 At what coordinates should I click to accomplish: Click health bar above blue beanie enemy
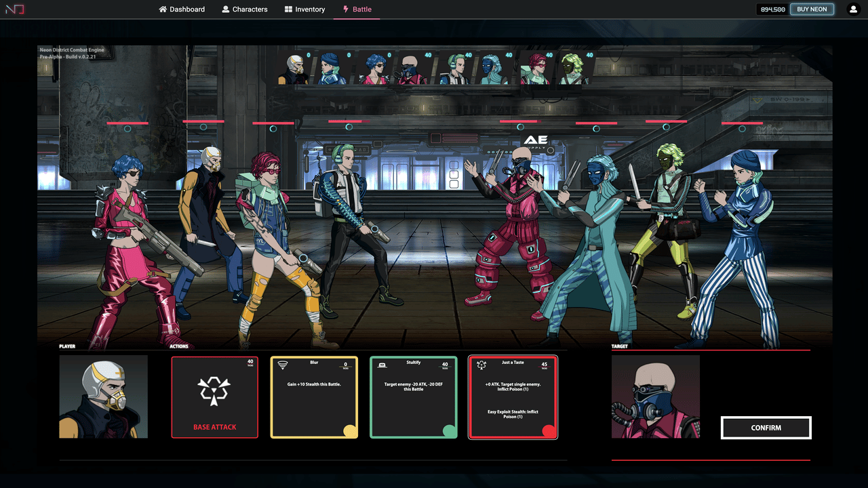click(x=742, y=123)
